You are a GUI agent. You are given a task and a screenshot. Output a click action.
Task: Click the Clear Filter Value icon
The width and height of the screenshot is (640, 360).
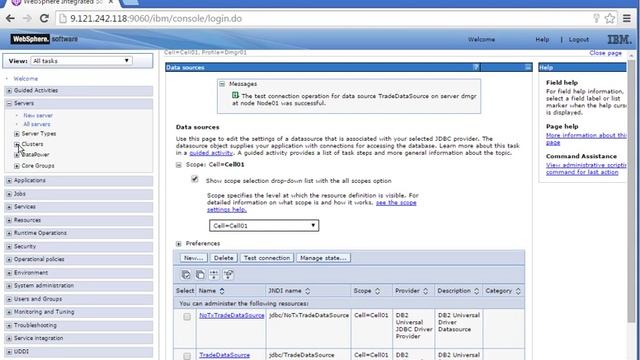[x=228, y=275]
